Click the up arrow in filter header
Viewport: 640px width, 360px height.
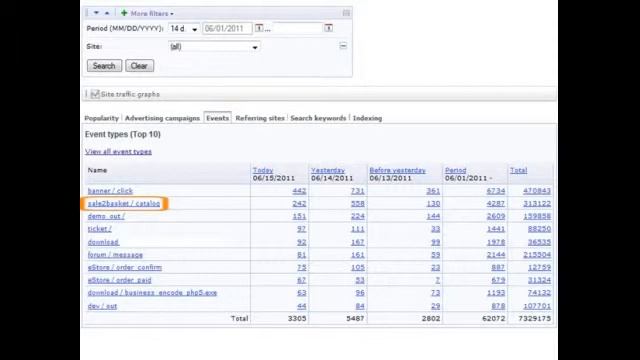pos(107,13)
